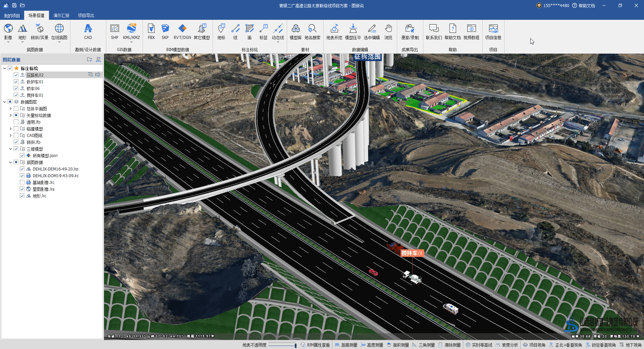Uncheck the 救护车01 layer checkbox

coord(16,82)
